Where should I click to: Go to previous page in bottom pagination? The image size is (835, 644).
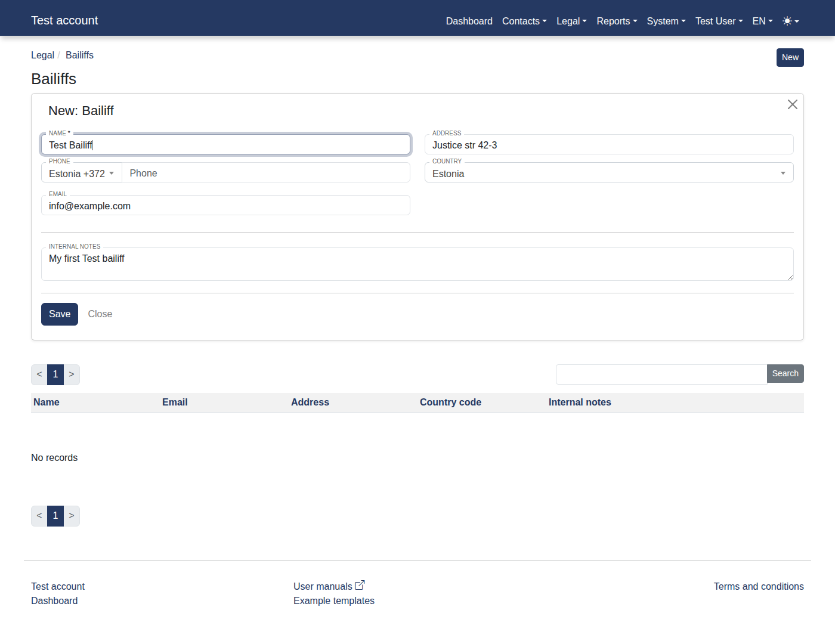click(39, 516)
